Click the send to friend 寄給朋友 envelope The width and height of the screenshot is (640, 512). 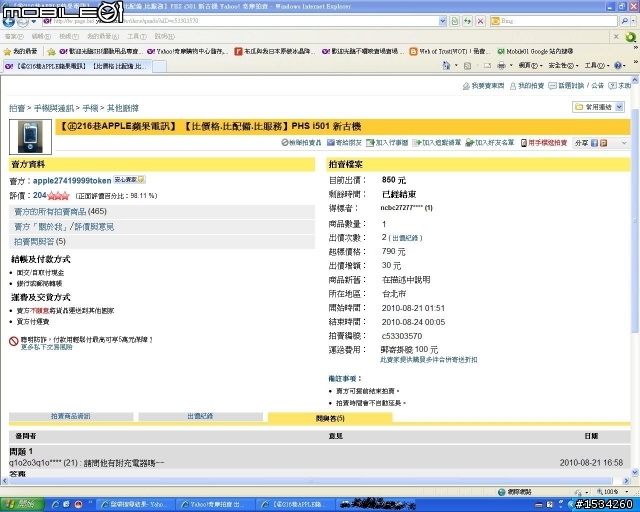331,142
